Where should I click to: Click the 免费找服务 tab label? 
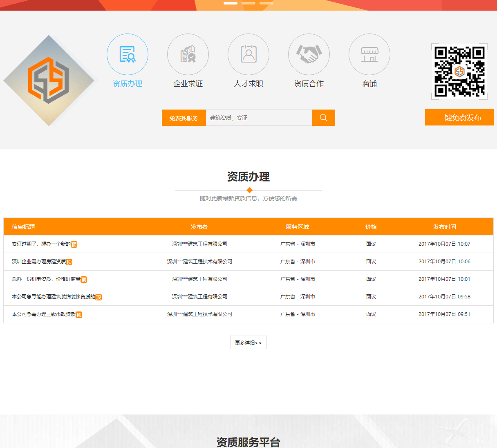[x=184, y=117]
